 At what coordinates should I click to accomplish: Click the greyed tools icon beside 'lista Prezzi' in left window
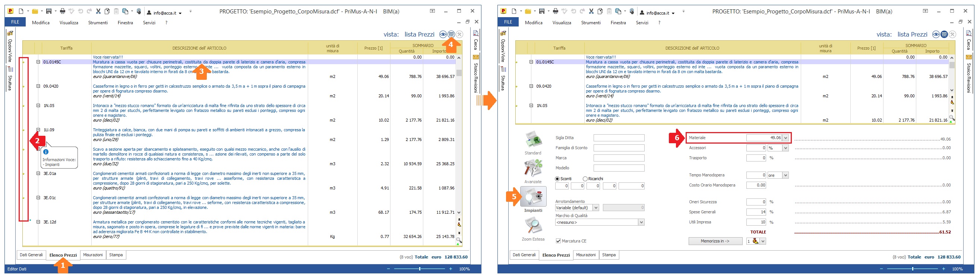(459, 34)
